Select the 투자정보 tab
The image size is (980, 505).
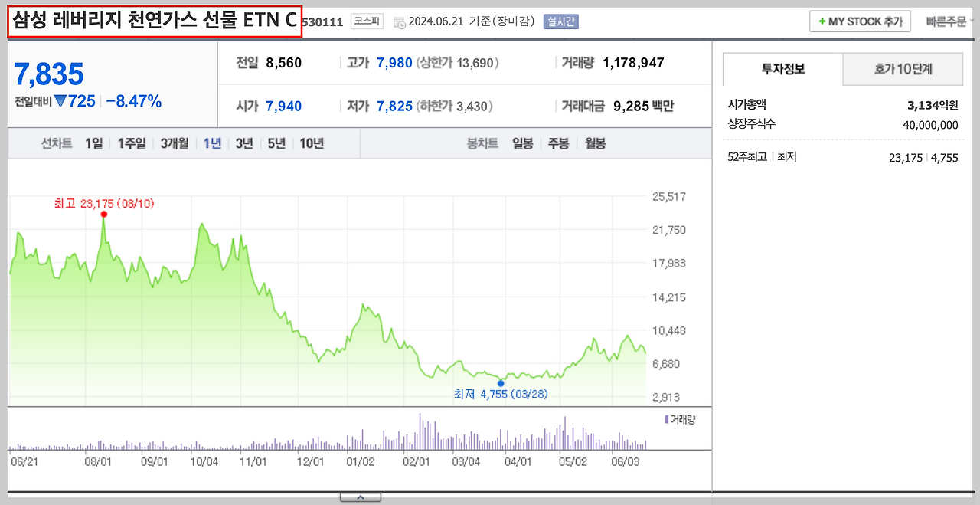[782, 69]
